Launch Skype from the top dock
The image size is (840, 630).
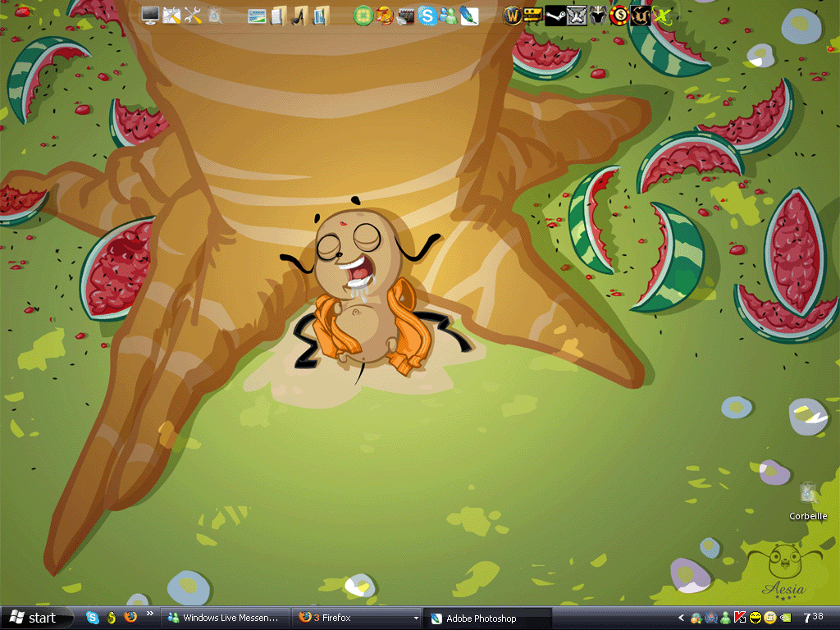[427, 16]
